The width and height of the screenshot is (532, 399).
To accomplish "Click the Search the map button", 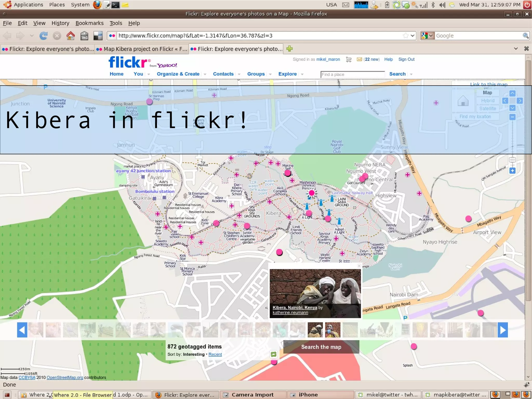I will (321, 347).
